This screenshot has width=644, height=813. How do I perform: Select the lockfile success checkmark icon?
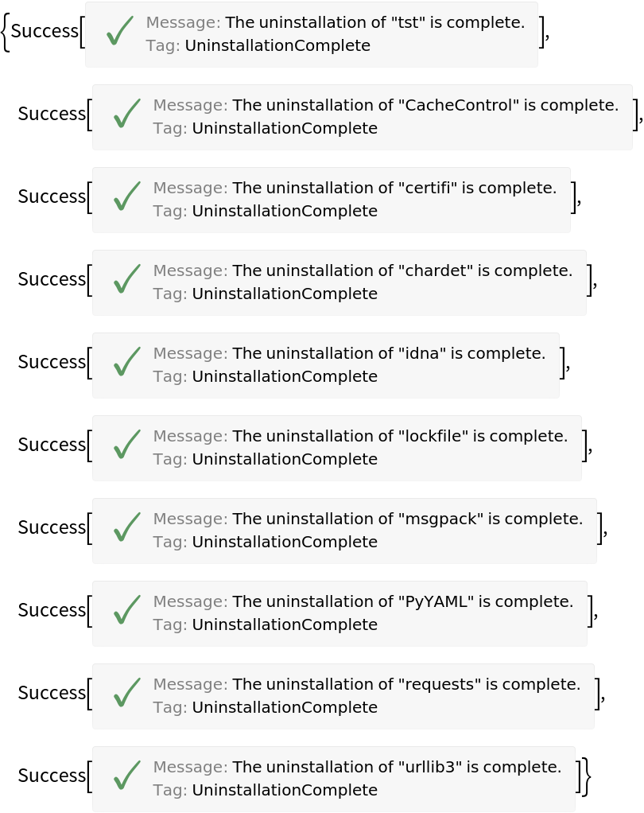point(126,445)
